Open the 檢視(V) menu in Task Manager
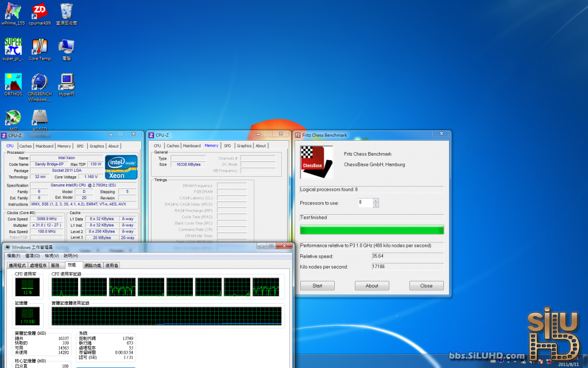 (52, 255)
